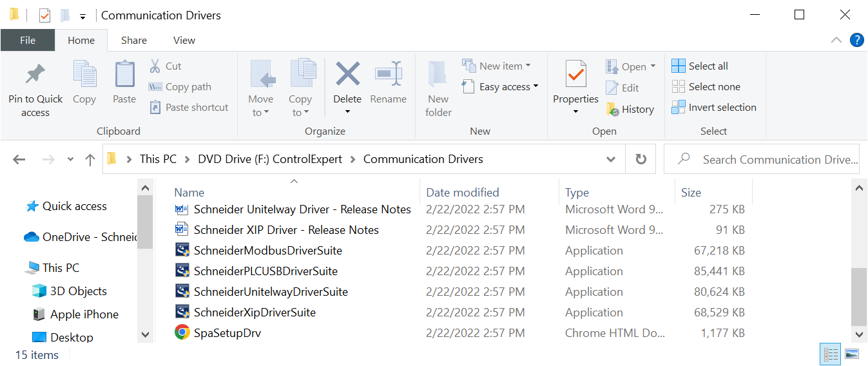
Task: Click the SpaSetupDrv Chrome icon
Action: coord(182,332)
